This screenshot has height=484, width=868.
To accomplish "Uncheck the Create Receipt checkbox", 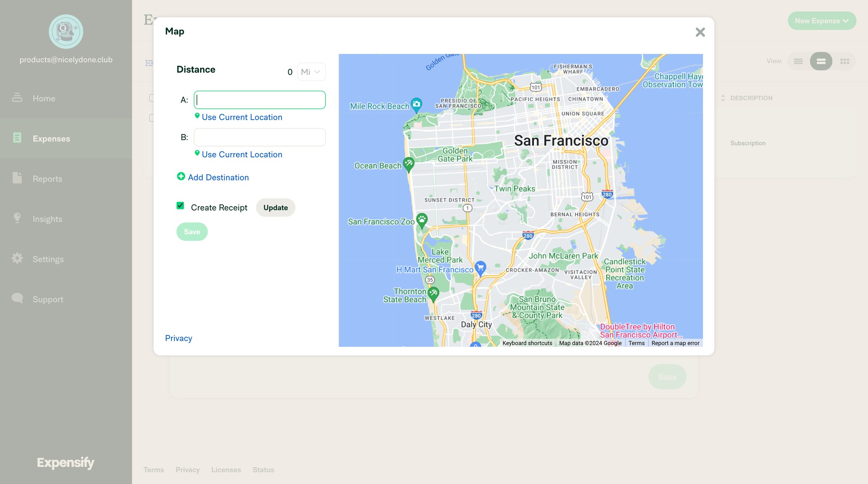I will 180,206.
